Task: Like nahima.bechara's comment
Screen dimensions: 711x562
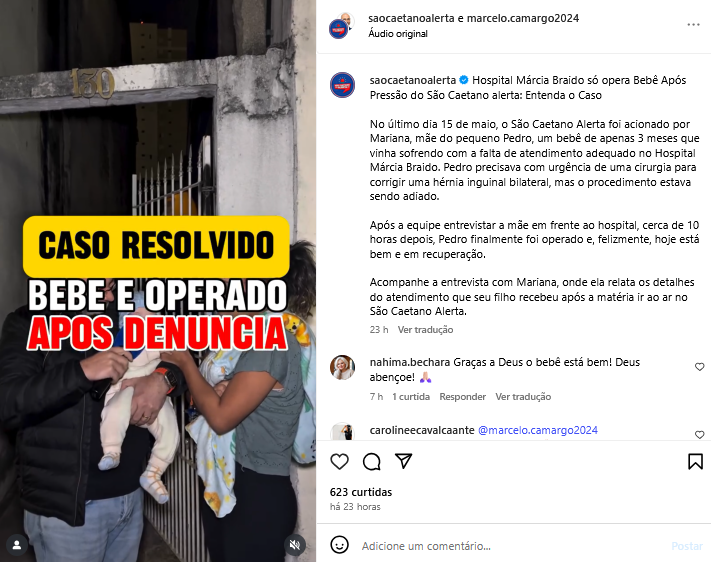Action: [700, 367]
